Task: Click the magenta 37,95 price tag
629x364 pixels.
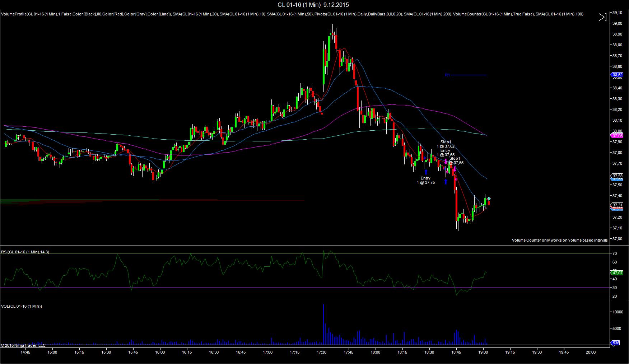Action: coord(617,136)
